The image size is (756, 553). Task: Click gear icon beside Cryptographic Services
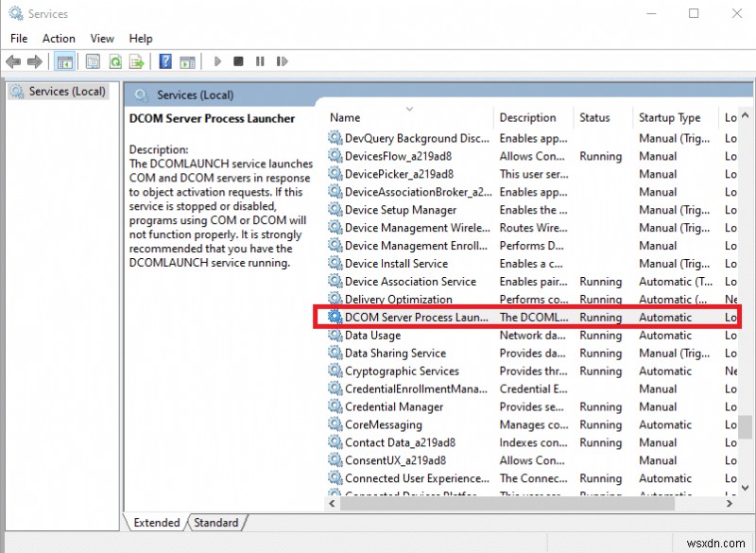[335, 371]
